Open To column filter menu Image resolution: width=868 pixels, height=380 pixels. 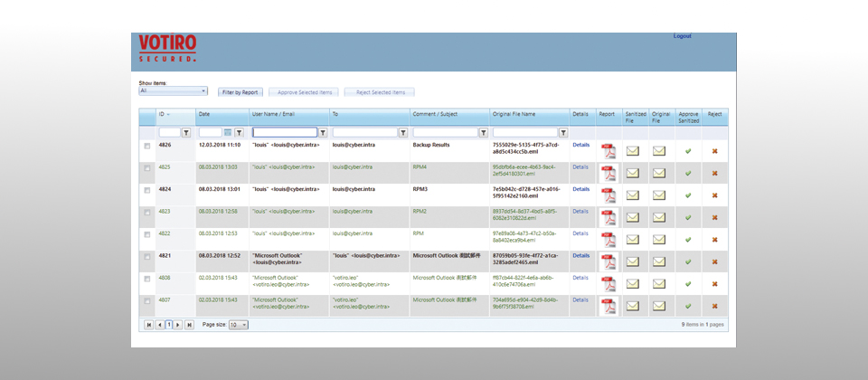[403, 133]
